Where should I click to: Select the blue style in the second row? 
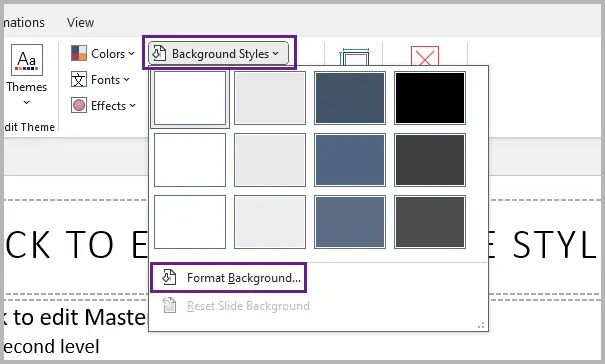click(x=350, y=160)
